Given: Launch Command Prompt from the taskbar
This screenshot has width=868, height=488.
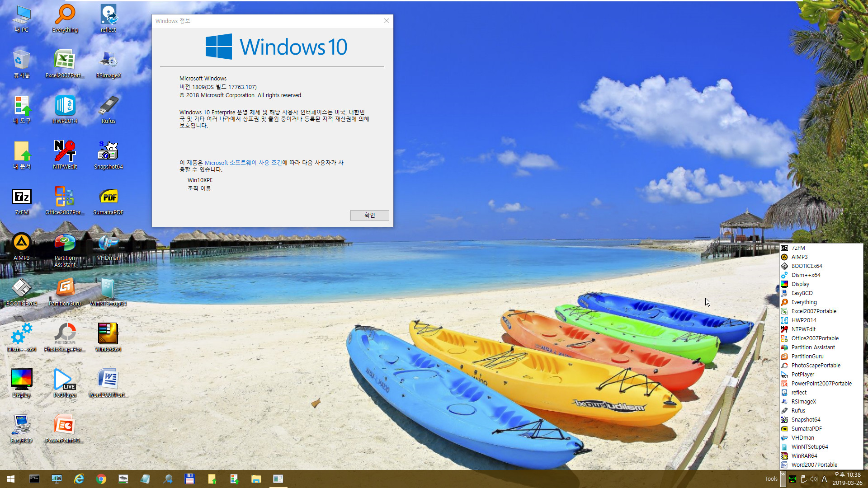Looking at the screenshot, I should pos(34,479).
